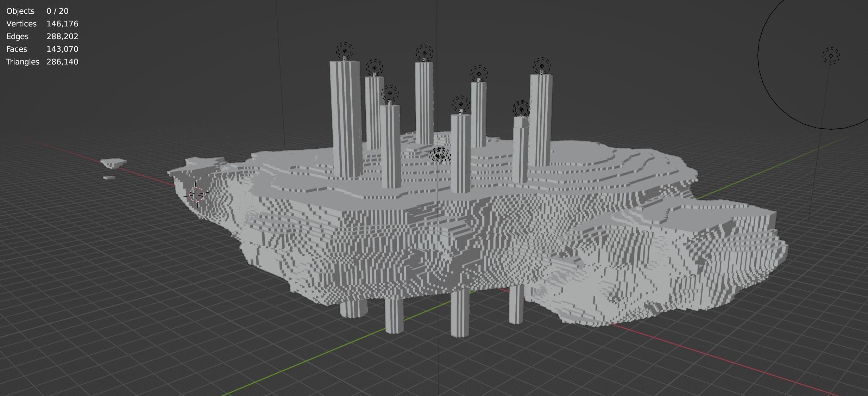Screen dimensions: 868x396
Task: Select the larger floating rock fragment left of the island
Action: [113, 163]
